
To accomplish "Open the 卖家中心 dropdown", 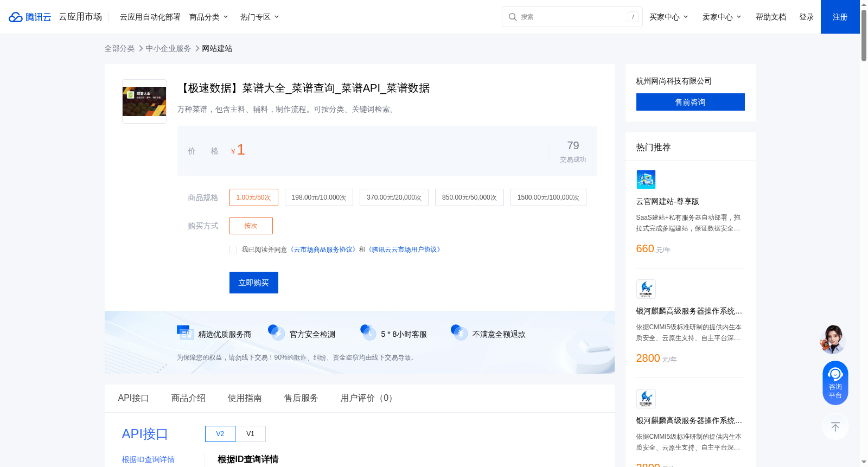I will pyautogui.click(x=722, y=17).
